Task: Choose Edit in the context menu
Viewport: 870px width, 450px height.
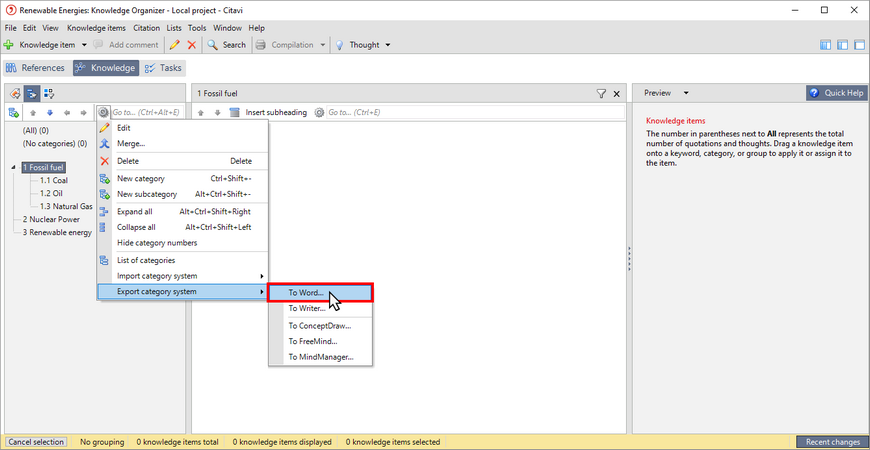Action: [183, 128]
